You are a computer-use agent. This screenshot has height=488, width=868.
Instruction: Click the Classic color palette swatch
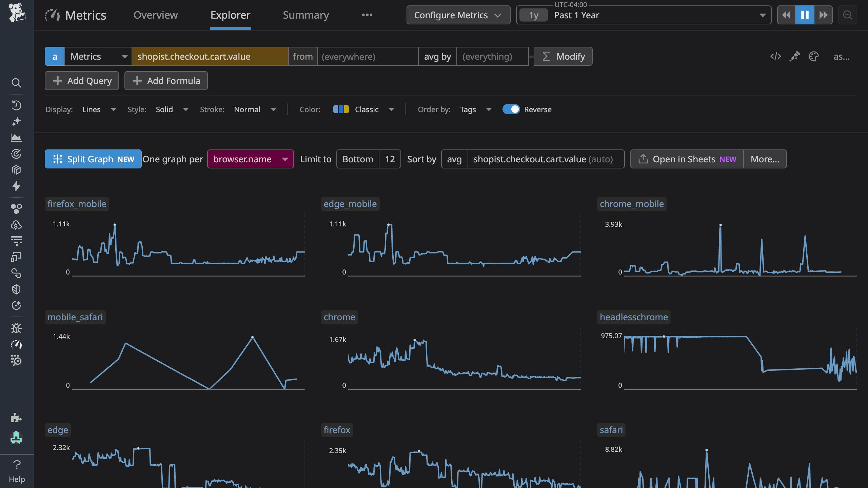click(x=341, y=109)
